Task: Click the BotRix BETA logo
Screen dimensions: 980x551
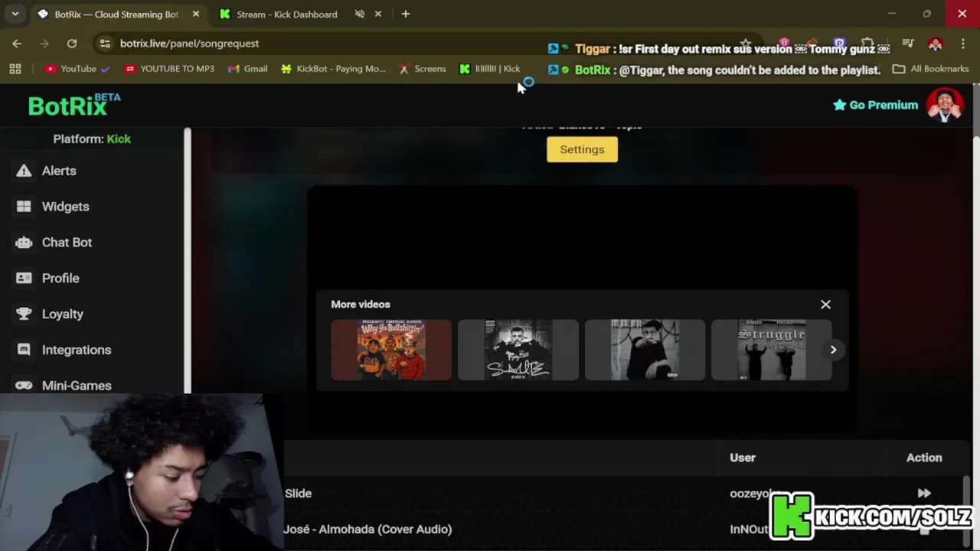Action: pyautogui.click(x=74, y=105)
